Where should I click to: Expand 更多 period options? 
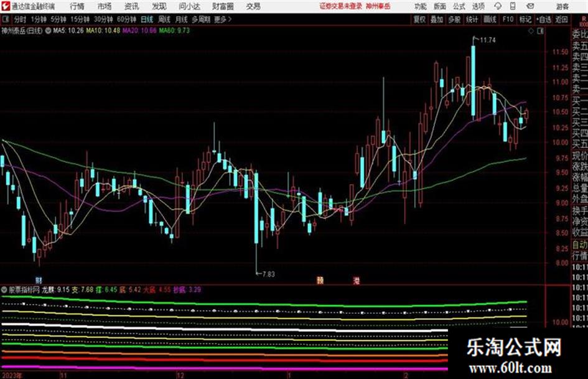tap(223, 19)
